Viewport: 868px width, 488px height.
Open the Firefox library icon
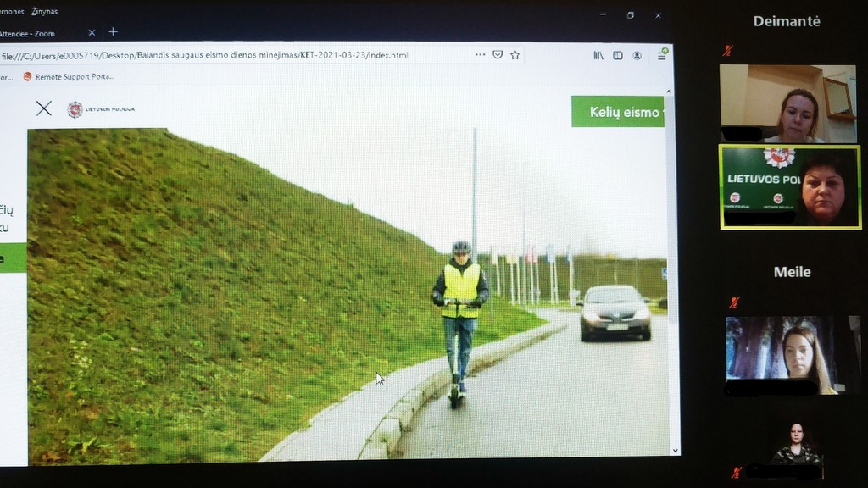point(598,55)
